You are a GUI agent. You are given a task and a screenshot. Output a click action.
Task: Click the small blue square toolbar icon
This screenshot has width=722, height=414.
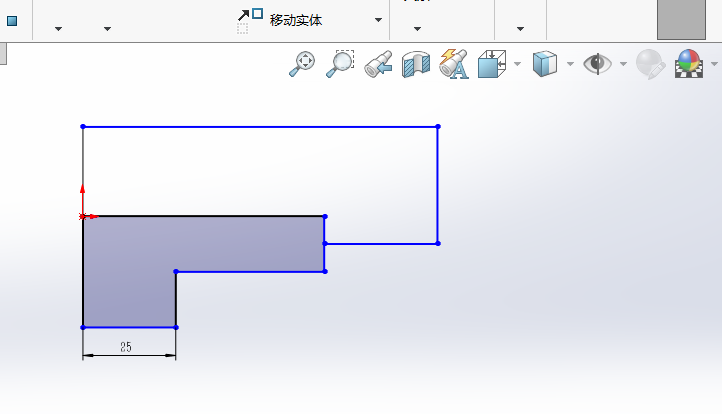click(x=12, y=21)
